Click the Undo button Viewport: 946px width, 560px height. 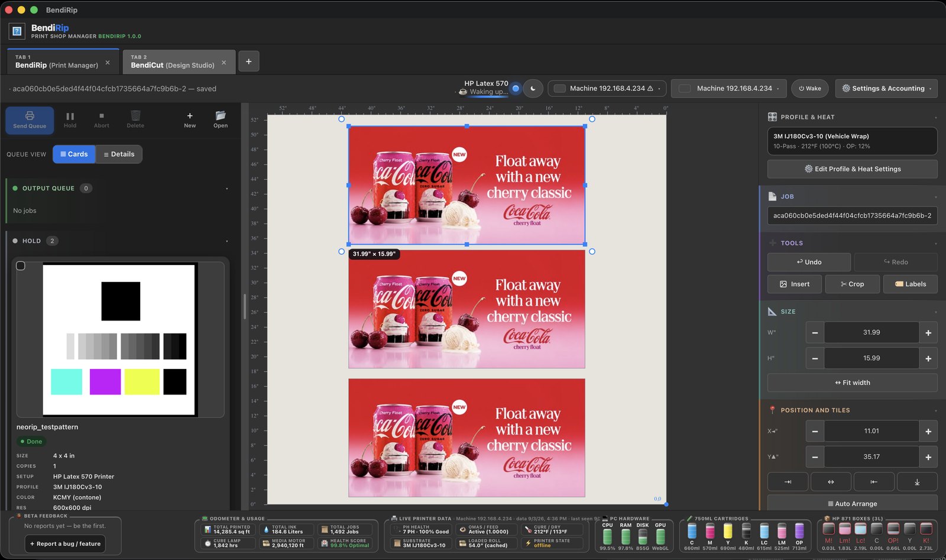(x=809, y=262)
